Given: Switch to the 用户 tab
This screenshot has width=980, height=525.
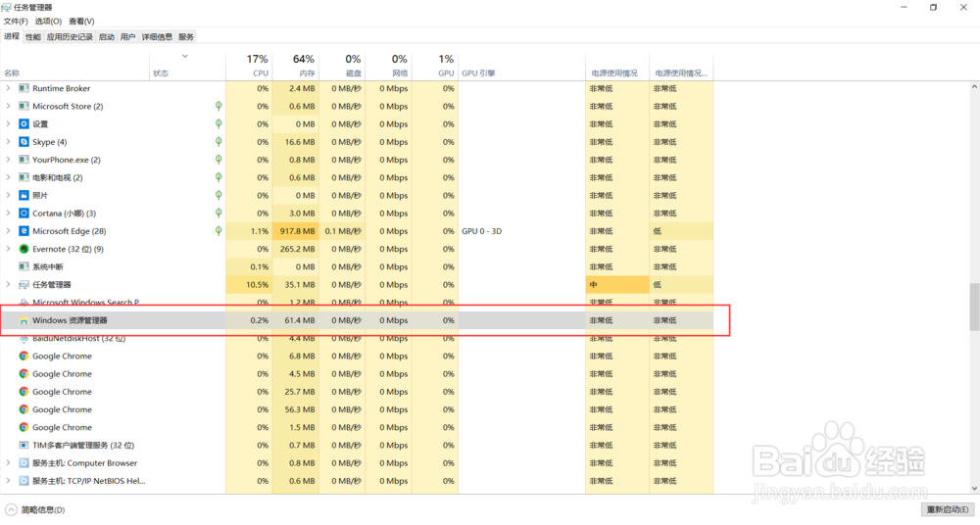Looking at the screenshot, I should pyautogui.click(x=127, y=37).
